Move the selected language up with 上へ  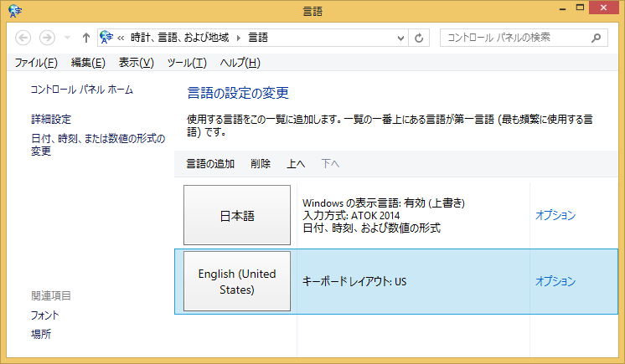tap(296, 164)
